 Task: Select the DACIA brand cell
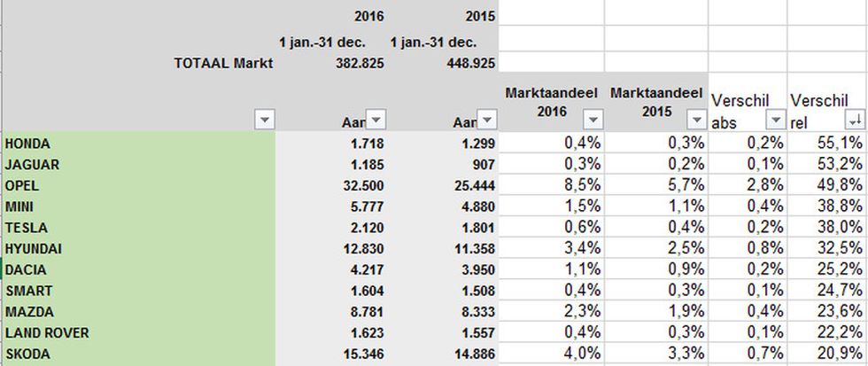tap(139, 269)
